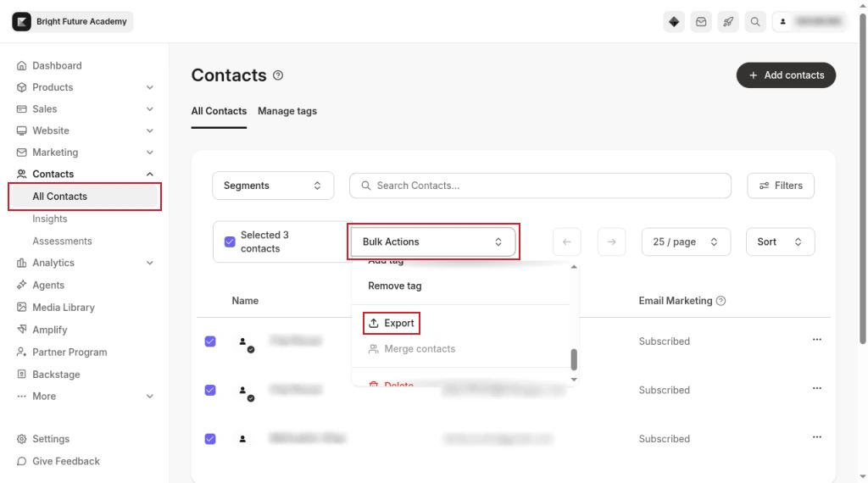The height and width of the screenshot is (483, 868).
Task: Open All Contacts in the sidebar
Action: pyautogui.click(x=85, y=197)
